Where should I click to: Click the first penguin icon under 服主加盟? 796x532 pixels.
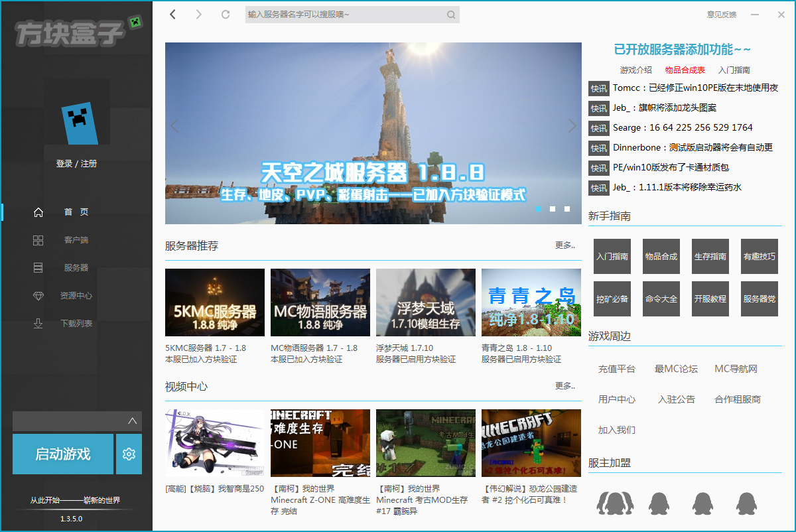[x=610, y=503]
